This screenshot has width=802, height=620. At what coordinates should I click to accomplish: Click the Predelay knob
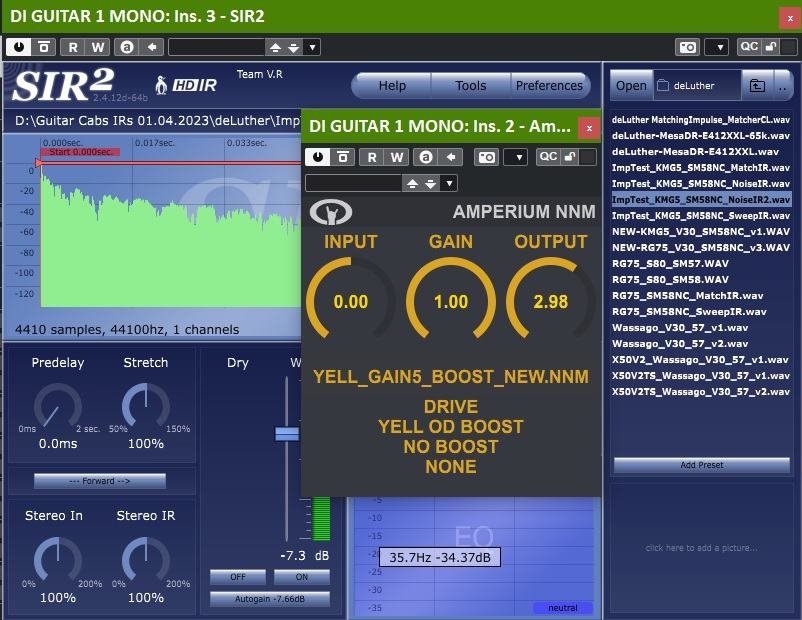(x=57, y=407)
